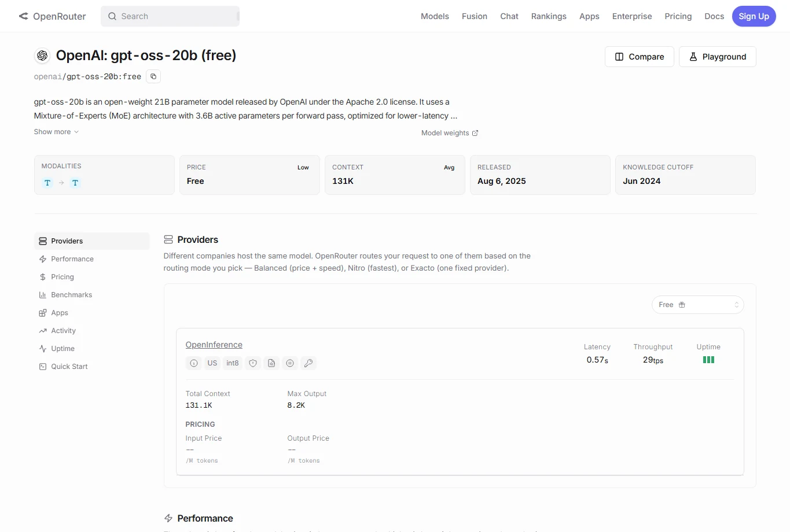Open Pricing in the top navigation
Screen dimensions: 790x532
(678, 16)
